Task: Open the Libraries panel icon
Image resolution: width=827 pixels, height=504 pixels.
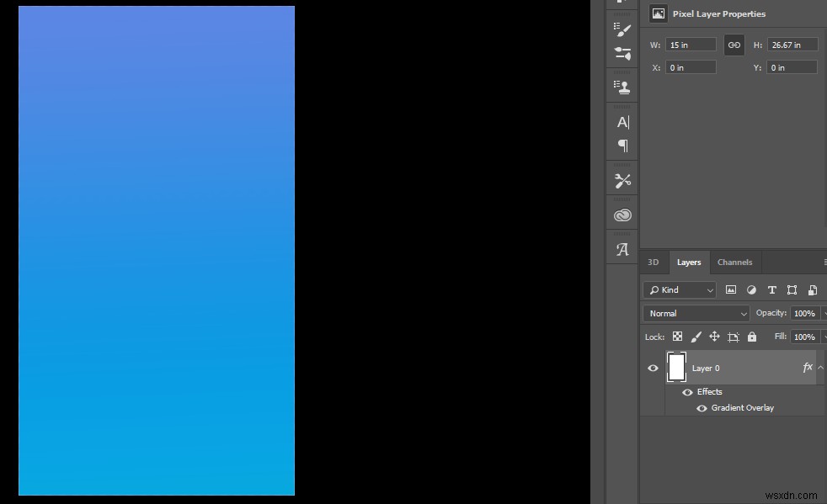Action: tap(622, 214)
